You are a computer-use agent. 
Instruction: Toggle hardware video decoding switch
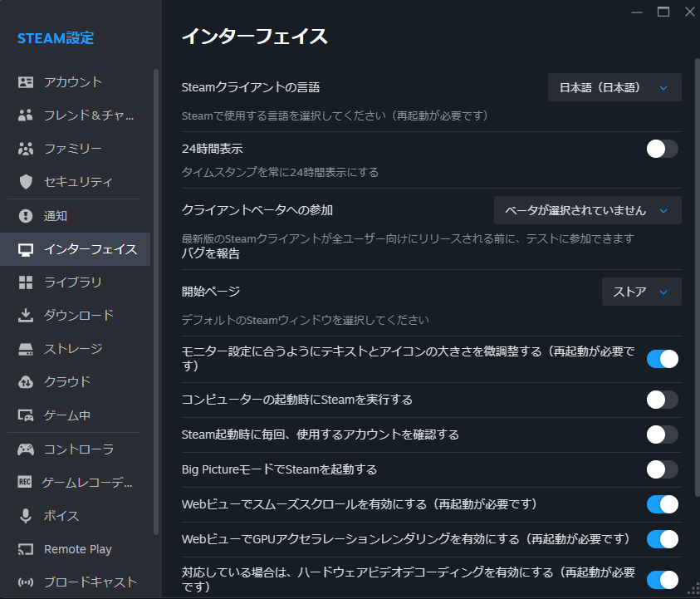[663, 579]
